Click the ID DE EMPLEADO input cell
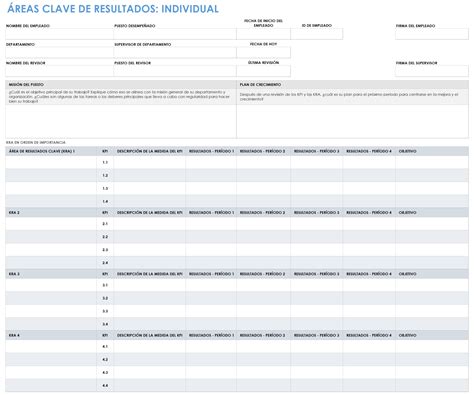This screenshot has width=474, height=395. click(317, 34)
